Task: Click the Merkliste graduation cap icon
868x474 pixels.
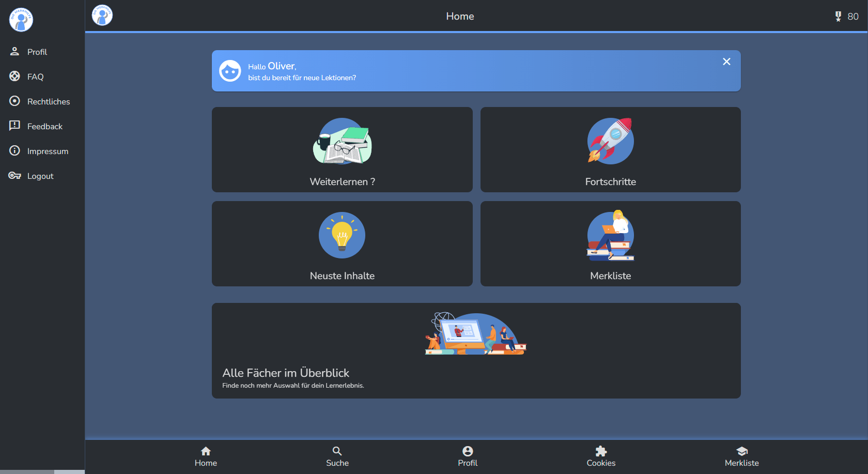Action: [x=742, y=451]
